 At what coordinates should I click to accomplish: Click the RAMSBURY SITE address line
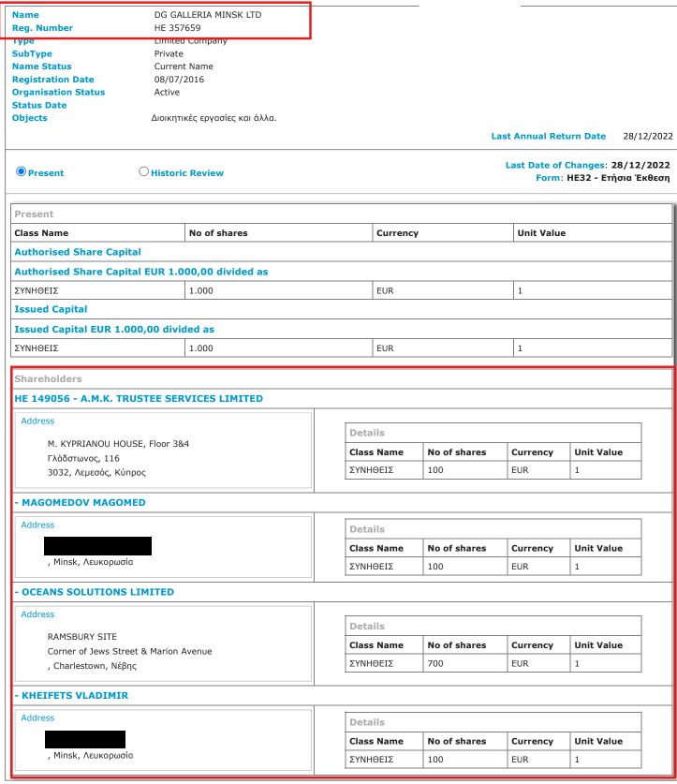point(82,637)
